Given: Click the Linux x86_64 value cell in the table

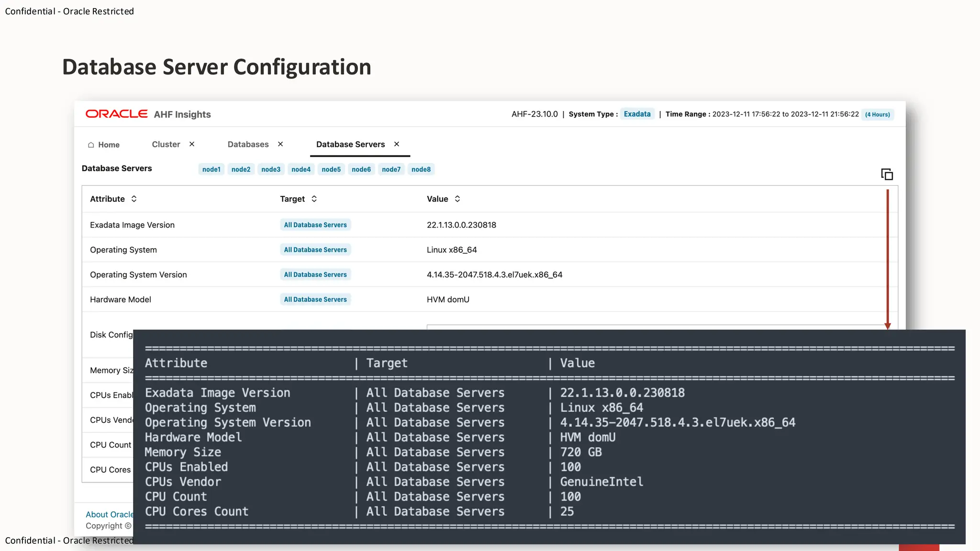Looking at the screenshot, I should 452,250.
